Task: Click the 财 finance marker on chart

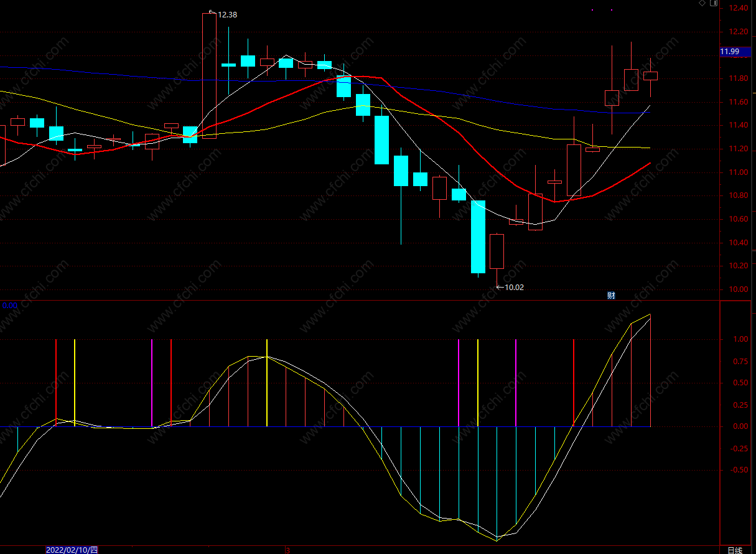Action: tap(611, 296)
